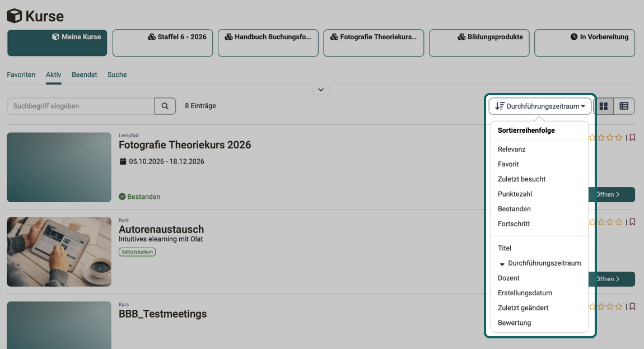Bookmark the Autorenaustausch course
Viewport: 644px width, 349px height.
pyautogui.click(x=632, y=222)
